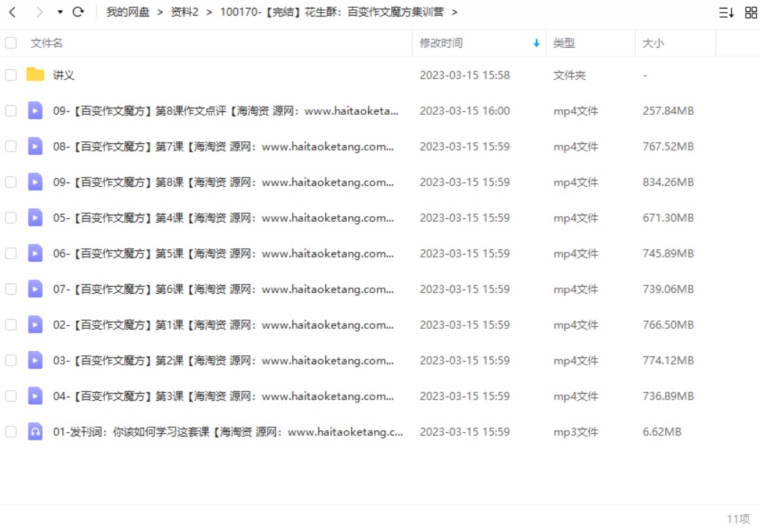Select checkbox for 05- 第4课 file
The width and height of the screenshot is (760, 532).
[11, 218]
